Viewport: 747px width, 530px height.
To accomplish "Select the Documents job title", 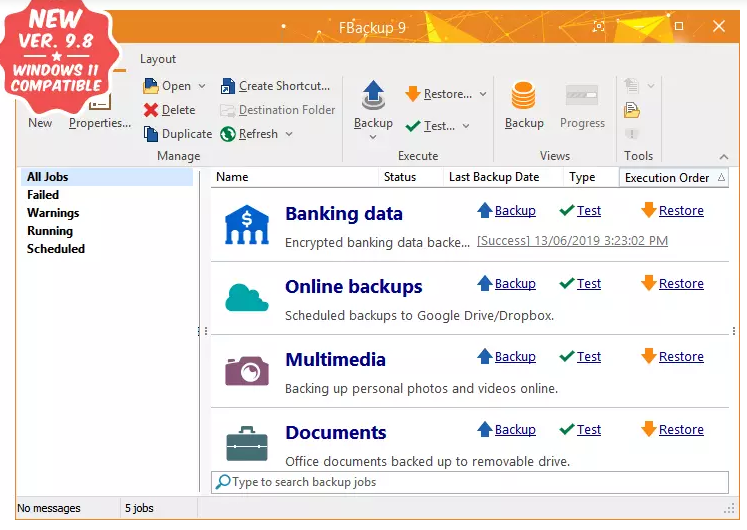I will pyautogui.click(x=336, y=432).
